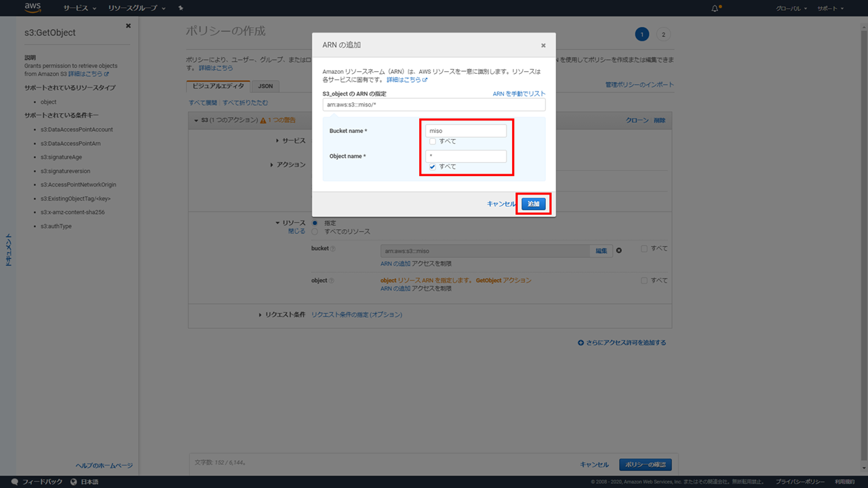This screenshot has height=488, width=868.
Task: Click the AWS logo home icon
Action: click(33, 8)
